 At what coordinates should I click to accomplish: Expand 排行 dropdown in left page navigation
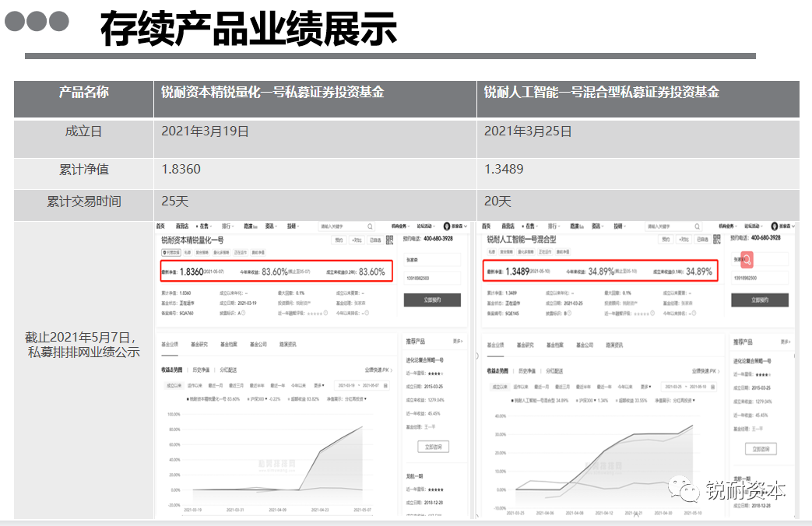[x=228, y=226]
